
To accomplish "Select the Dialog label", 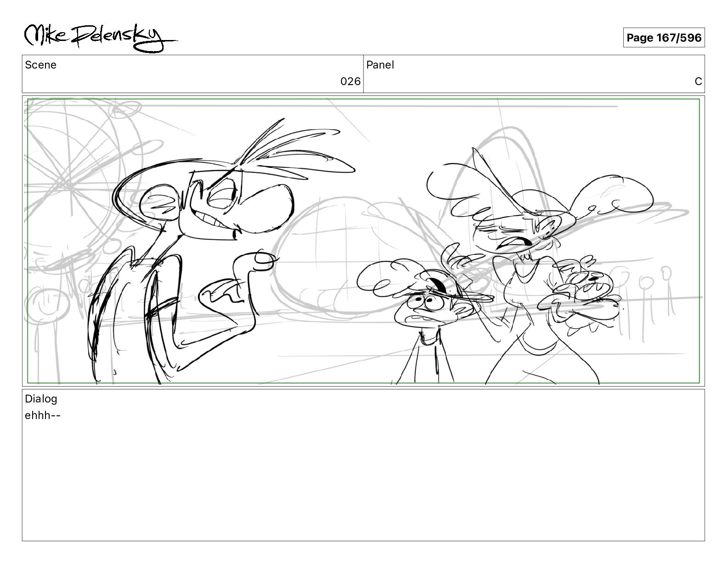I will [x=41, y=399].
